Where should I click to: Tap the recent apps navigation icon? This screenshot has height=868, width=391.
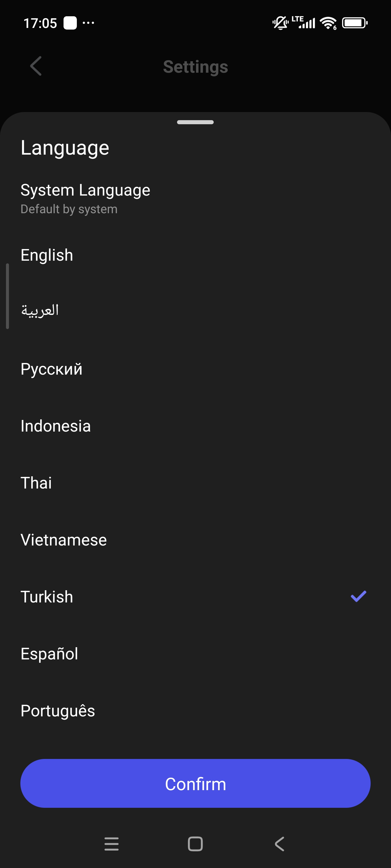[x=111, y=843]
